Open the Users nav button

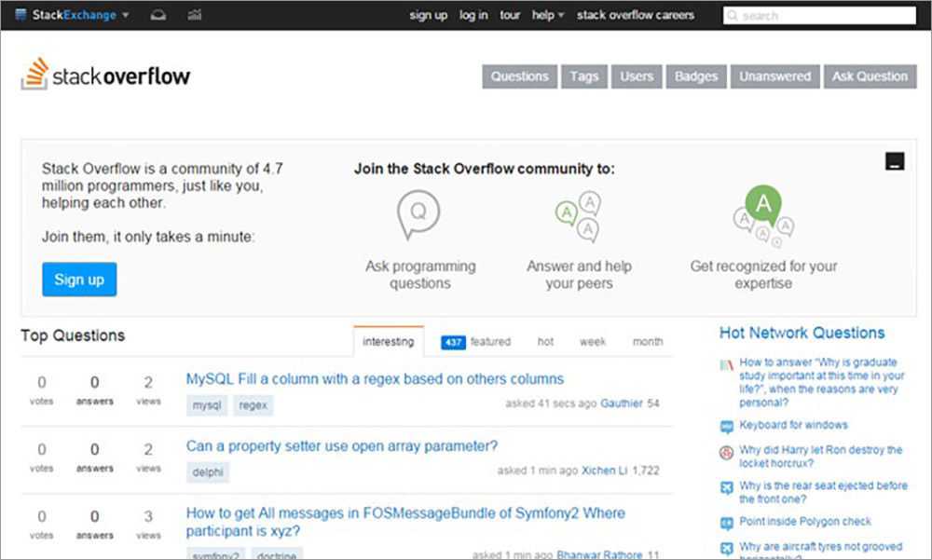[x=637, y=76]
